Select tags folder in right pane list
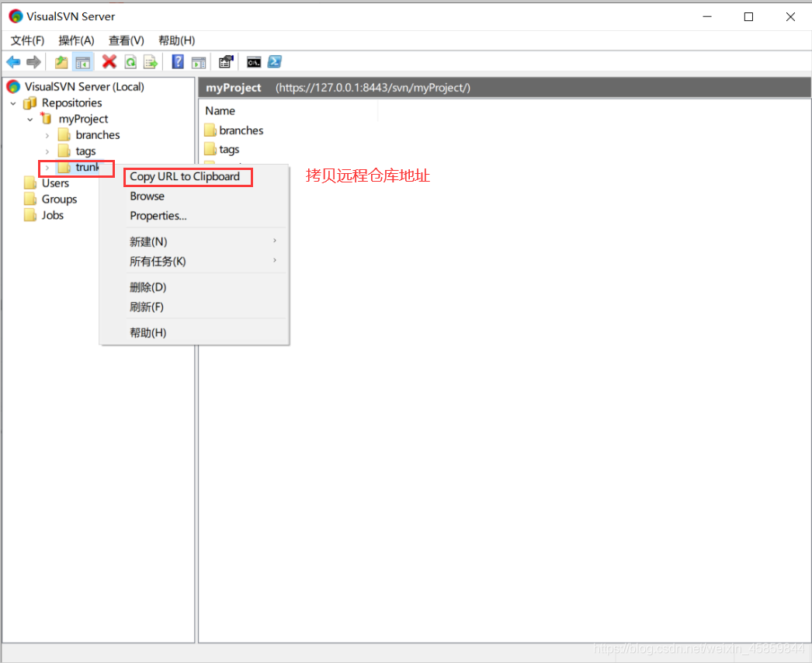This screenshot has height=663, width=812. coord(222,149)
